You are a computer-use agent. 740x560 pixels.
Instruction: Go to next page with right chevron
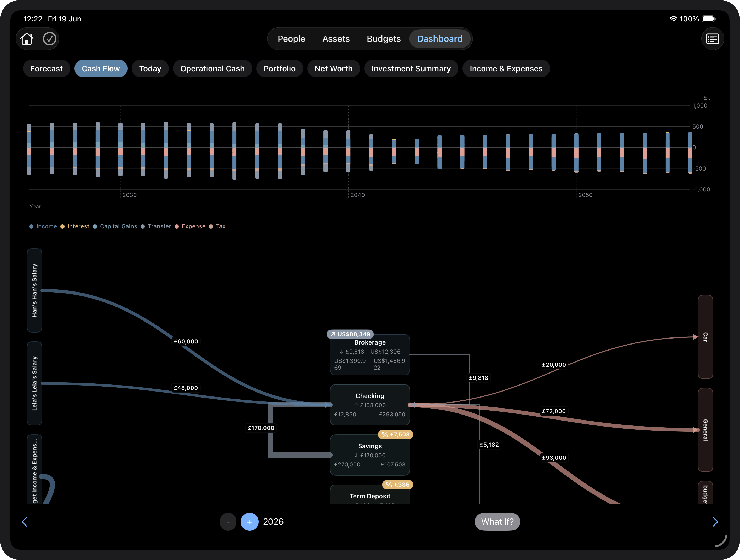[715, 522]
